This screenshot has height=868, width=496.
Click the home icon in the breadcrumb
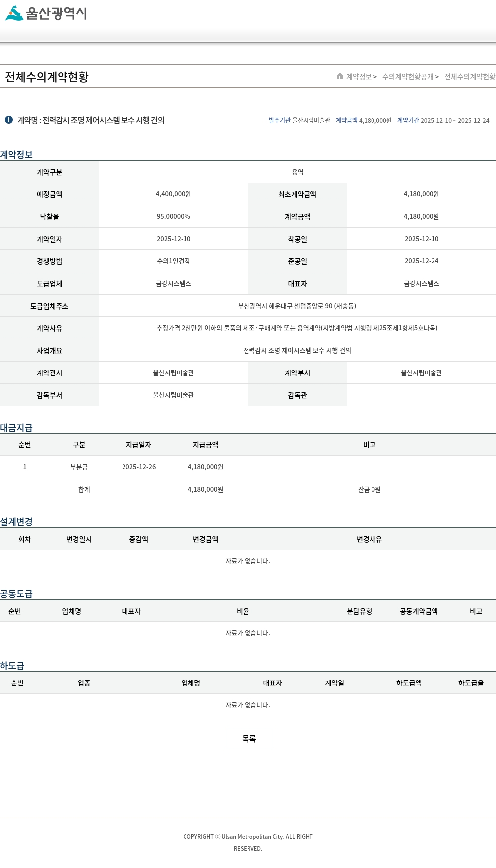340,76
